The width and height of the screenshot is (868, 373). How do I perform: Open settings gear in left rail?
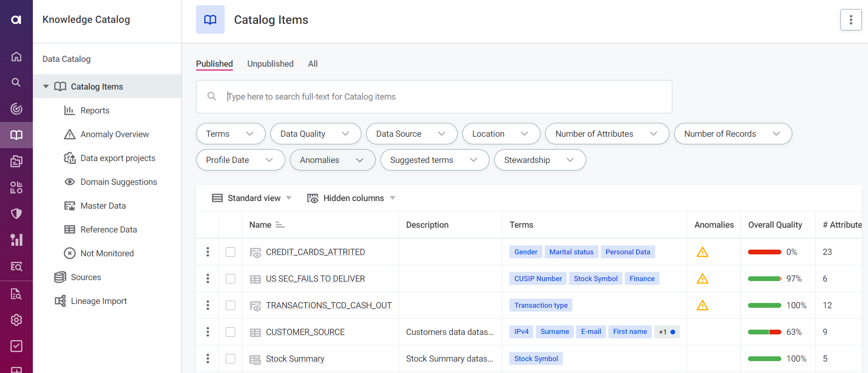tap(16, 320)
